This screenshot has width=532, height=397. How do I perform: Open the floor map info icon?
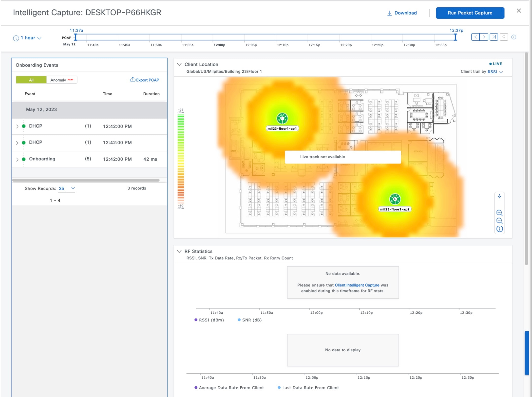[499, 229]
